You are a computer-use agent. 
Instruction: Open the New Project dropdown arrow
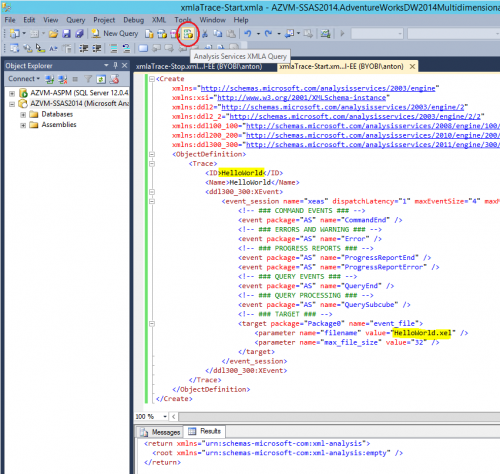24,34
